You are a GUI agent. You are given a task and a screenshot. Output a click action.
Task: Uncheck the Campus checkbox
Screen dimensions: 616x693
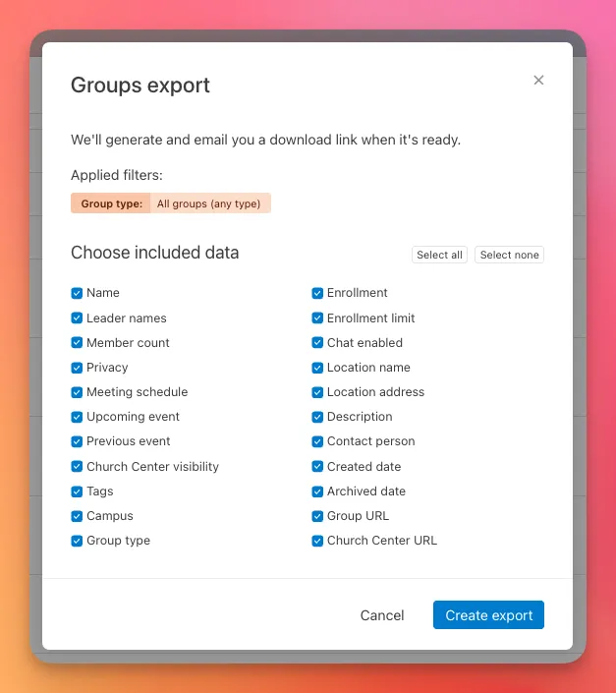77,516
